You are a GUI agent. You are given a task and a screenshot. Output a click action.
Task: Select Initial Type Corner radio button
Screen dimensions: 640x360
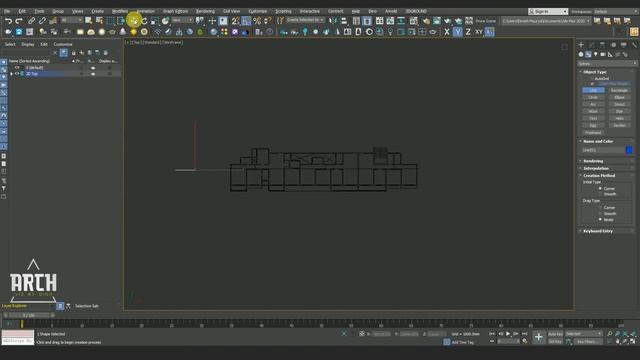(600, 189)
